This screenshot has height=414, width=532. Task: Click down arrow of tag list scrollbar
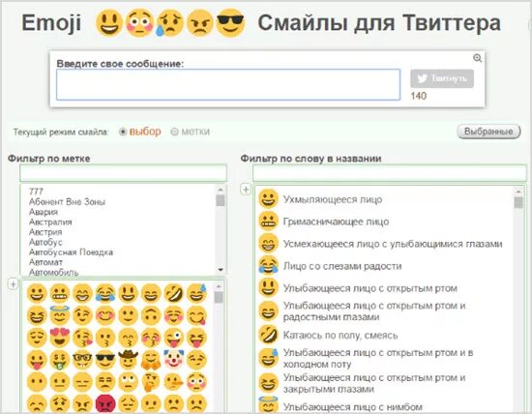click(221, 270)
